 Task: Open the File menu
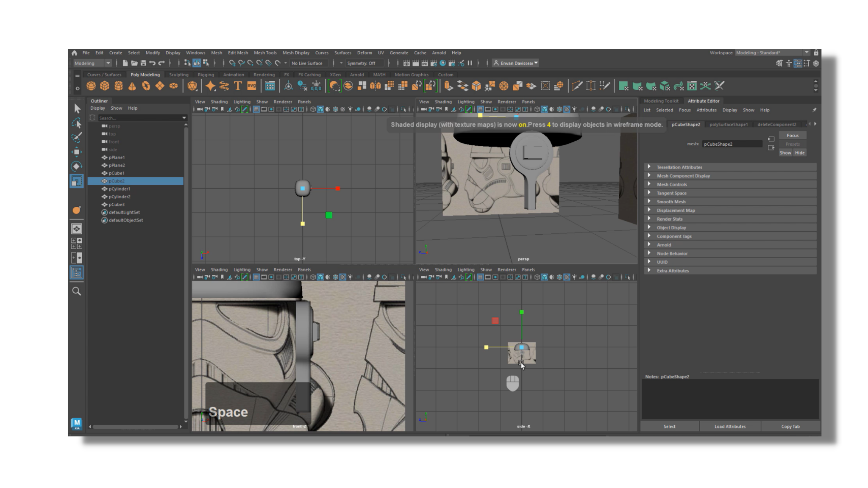click(x=86, y=53)
